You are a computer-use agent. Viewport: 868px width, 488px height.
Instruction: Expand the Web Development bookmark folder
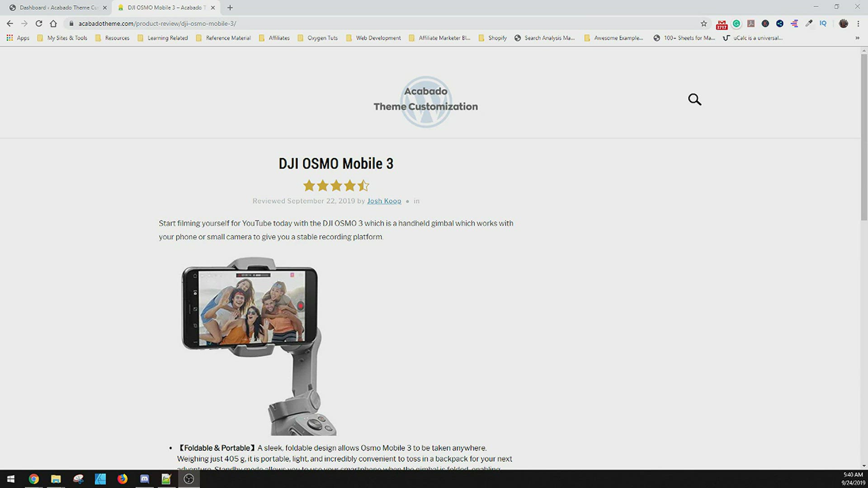[373, 38]
